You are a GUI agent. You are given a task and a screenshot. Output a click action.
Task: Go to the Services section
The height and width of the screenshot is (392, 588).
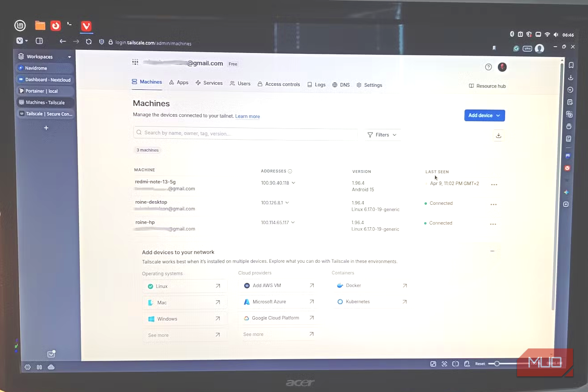(209, 83)
